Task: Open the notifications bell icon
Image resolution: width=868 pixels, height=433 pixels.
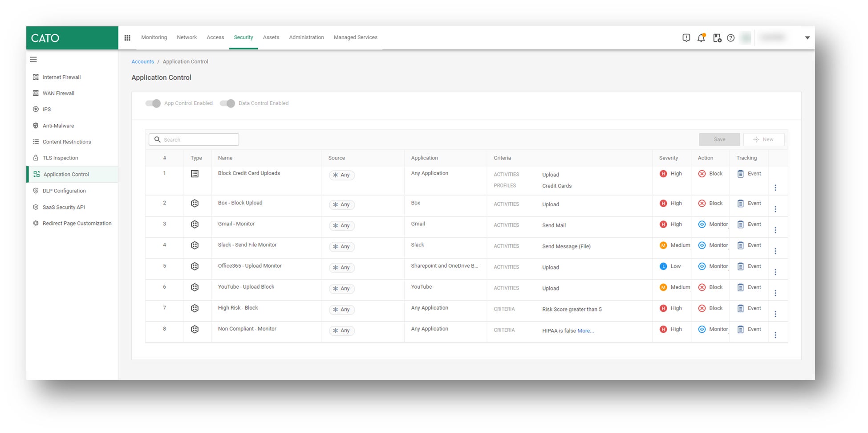Action: pyautogui.click(x=702, y=38)
